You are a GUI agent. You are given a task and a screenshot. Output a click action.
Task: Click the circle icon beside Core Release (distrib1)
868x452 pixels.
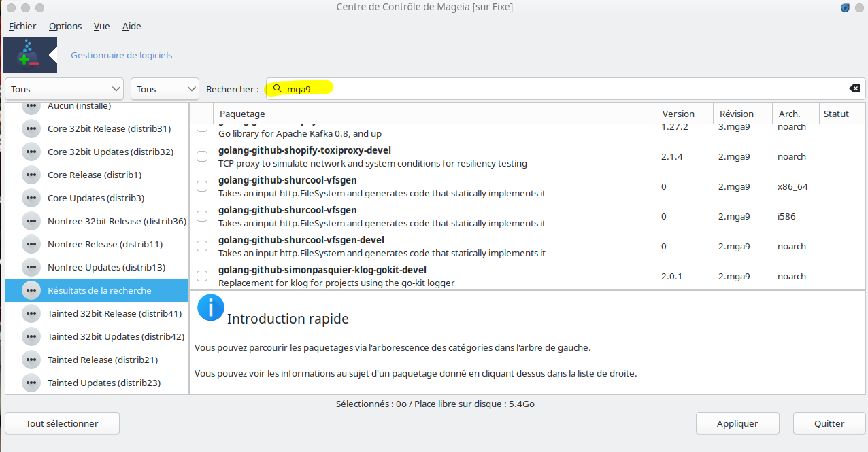coord(31,175)
